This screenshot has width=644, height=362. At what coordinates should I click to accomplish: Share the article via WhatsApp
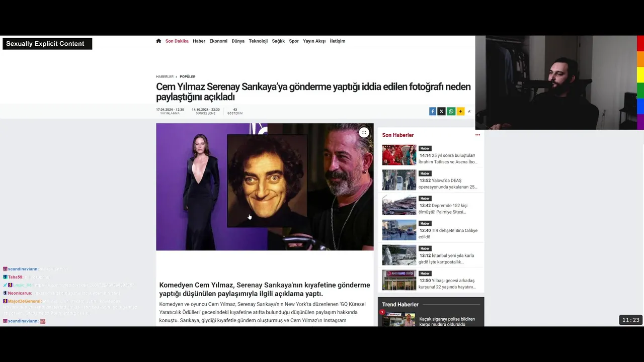click(x=451, y=112)
